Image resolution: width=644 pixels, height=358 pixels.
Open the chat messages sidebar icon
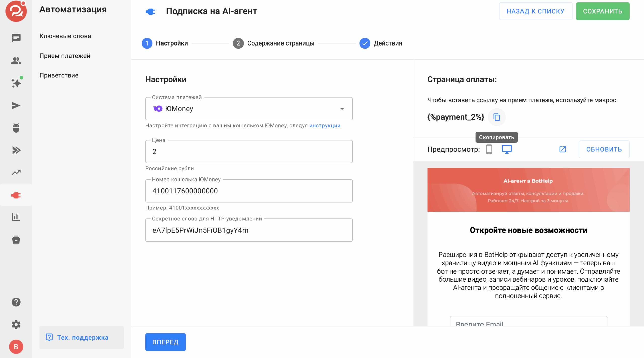pyautogui.click(x=16, y=38)
